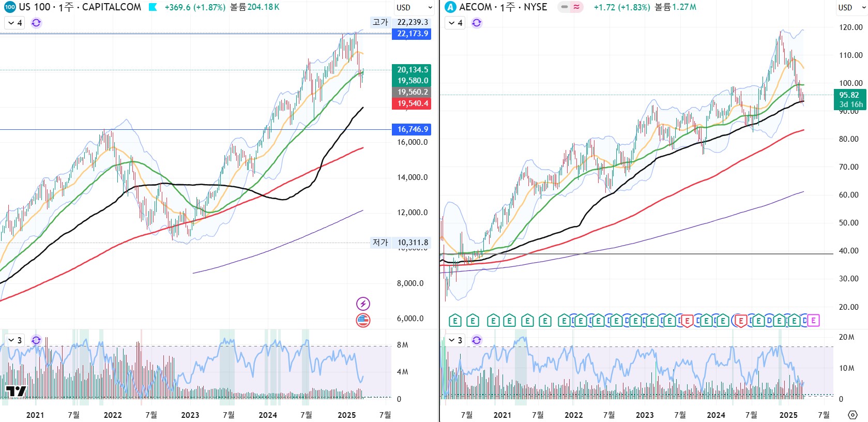Screen dimensions: 868x422
Task: Click the blue 16,746.9 line price label
Action: [x=412, y=129]
